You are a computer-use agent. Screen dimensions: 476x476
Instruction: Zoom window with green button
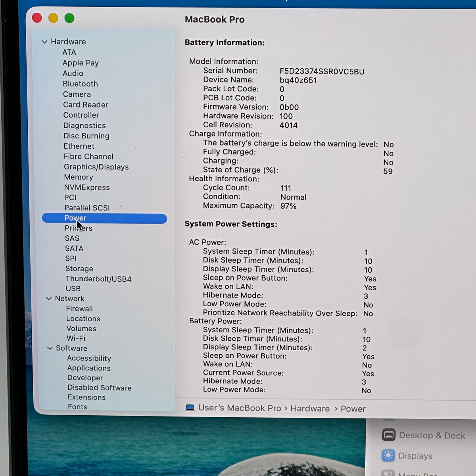(69, 18)
